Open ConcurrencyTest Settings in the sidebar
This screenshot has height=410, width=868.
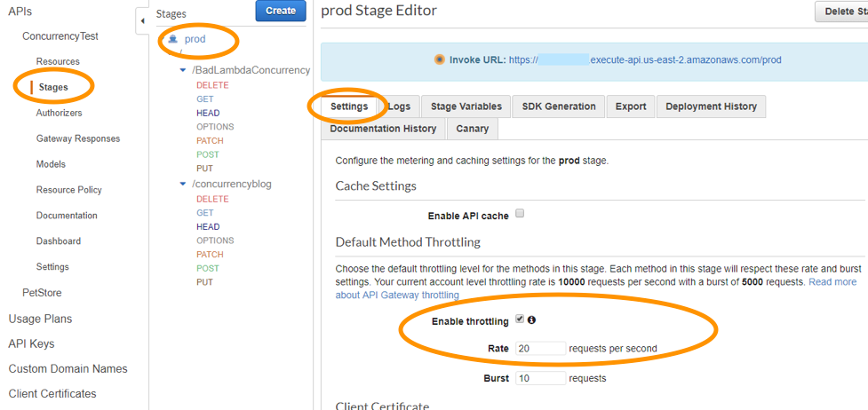tap(52, 267)
